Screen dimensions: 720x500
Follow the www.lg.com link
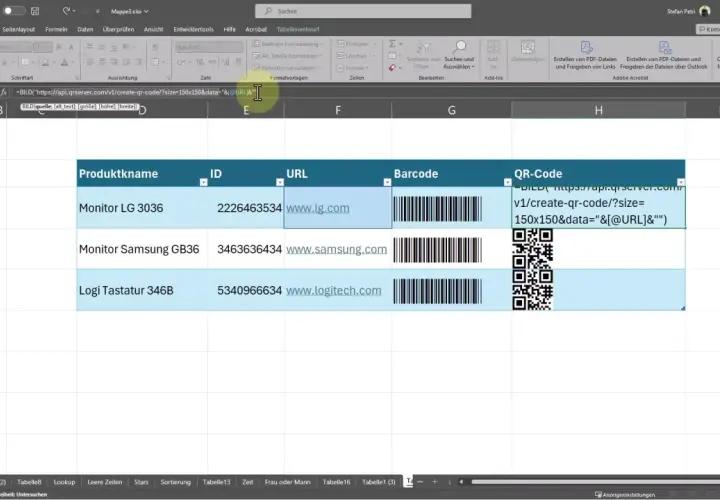click(318, 208)
